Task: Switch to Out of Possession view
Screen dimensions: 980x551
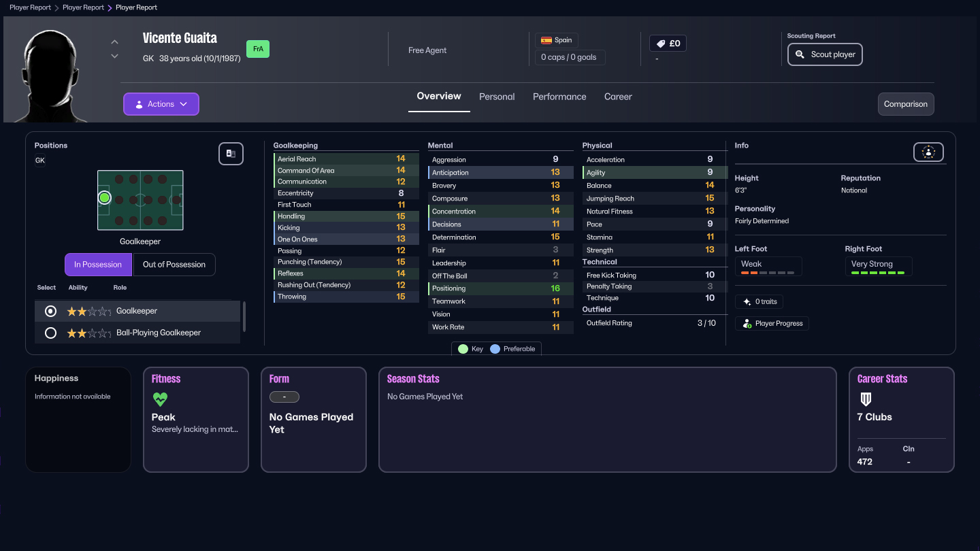Action: point(174,265)
